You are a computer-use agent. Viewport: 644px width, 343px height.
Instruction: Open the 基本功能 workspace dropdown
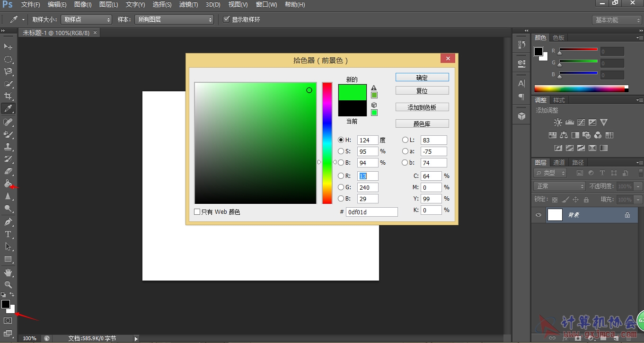[x=616, y=20]
